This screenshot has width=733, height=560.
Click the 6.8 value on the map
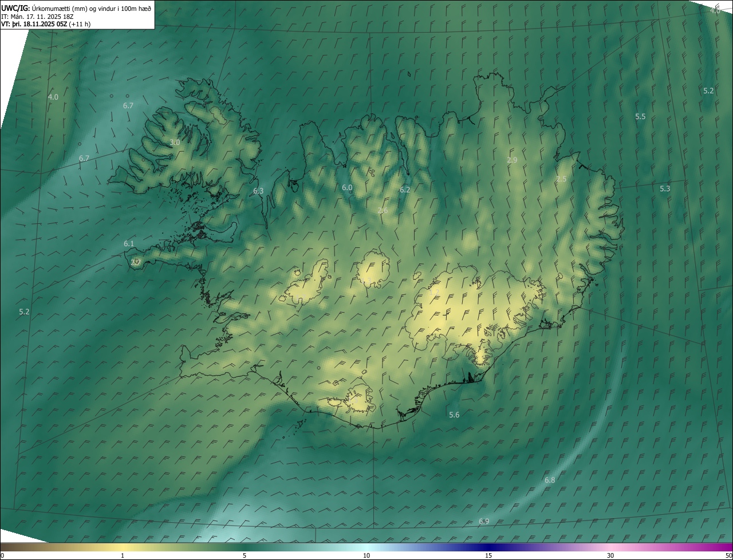550,480
